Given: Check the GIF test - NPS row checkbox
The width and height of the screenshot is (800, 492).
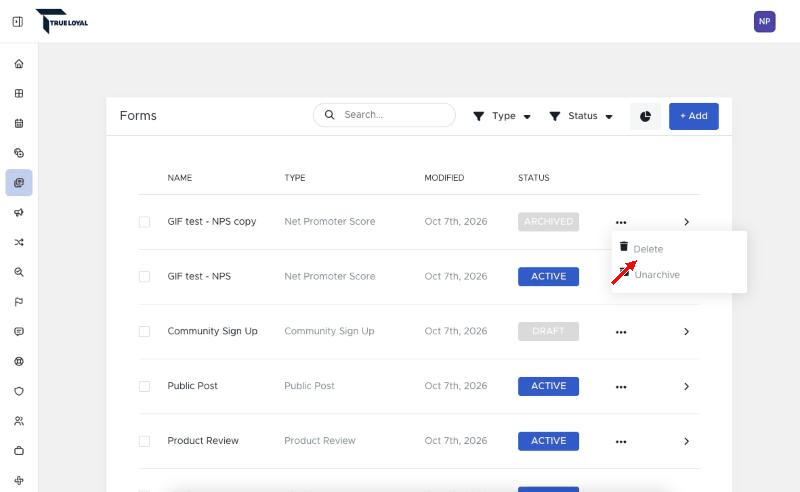Looking at the screenshot, I should 144,277.
